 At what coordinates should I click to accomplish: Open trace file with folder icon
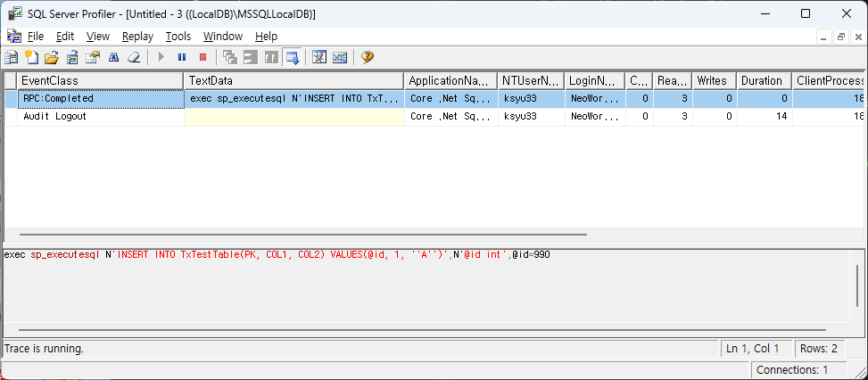(x=52, y=57)
